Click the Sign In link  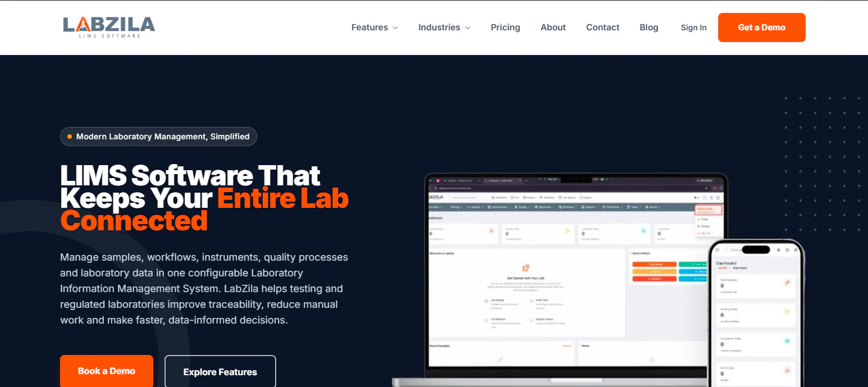[693, 28]
